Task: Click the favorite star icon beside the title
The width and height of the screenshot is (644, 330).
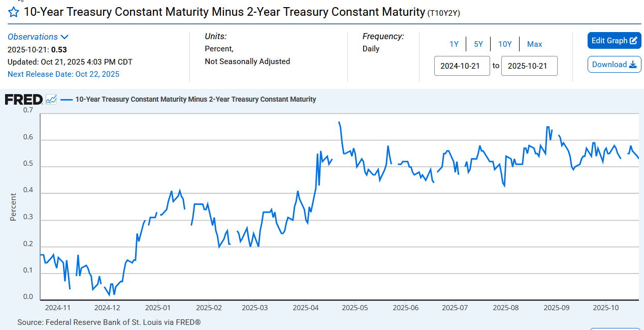Action: click(x=14, y=12)
